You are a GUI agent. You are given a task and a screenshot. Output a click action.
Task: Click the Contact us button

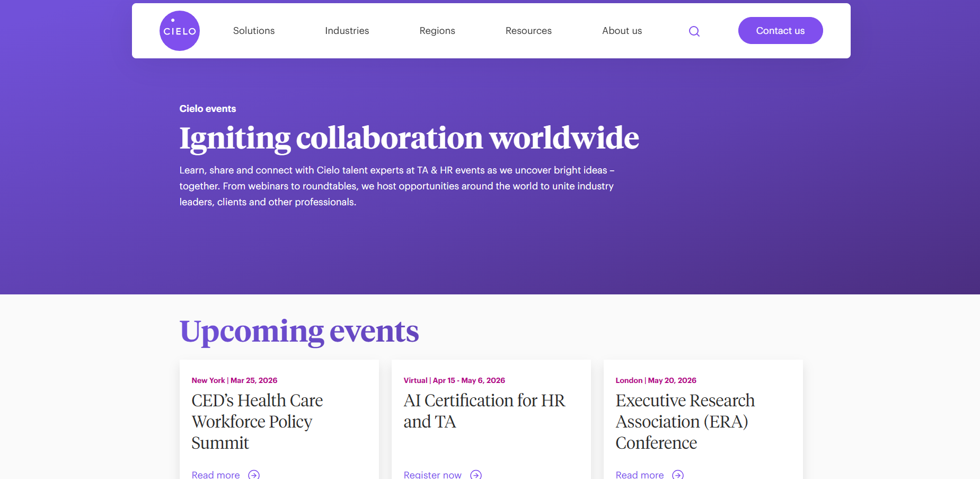click(780, 31)
